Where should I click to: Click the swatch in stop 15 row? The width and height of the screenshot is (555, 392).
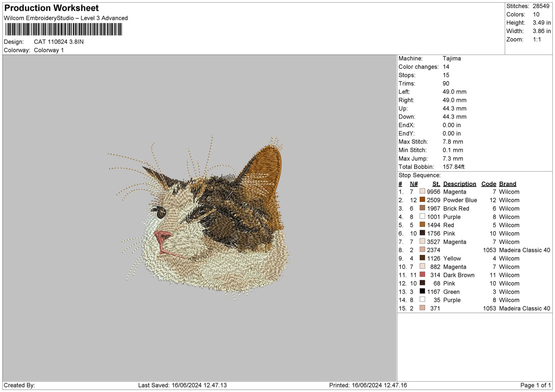point(422,308)
